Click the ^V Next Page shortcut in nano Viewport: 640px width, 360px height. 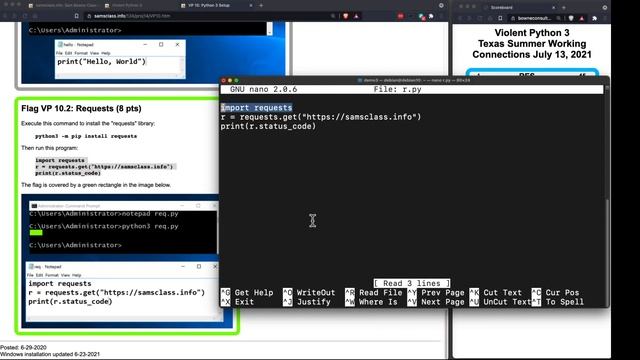click(436, 302)
